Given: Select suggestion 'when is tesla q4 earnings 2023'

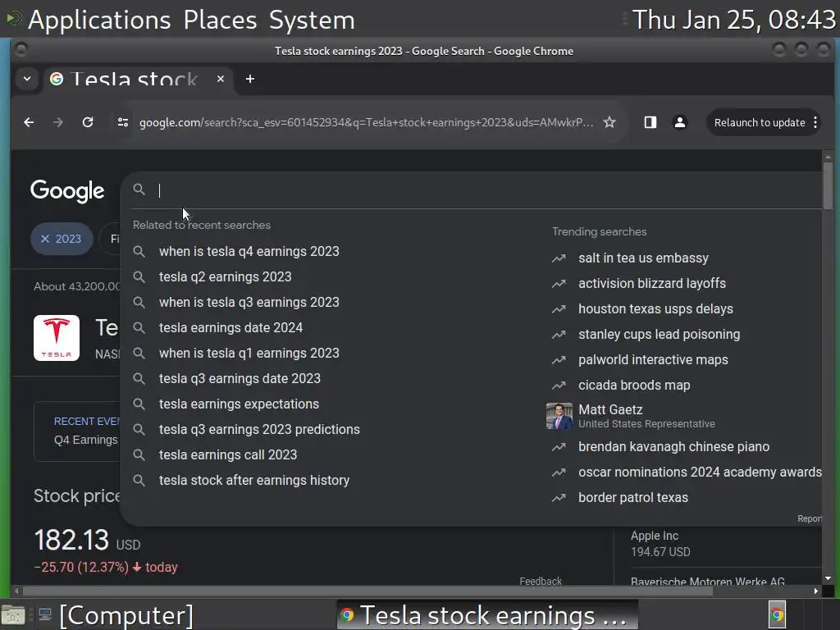Looking at the screenshot, I should tap(249, 251).
